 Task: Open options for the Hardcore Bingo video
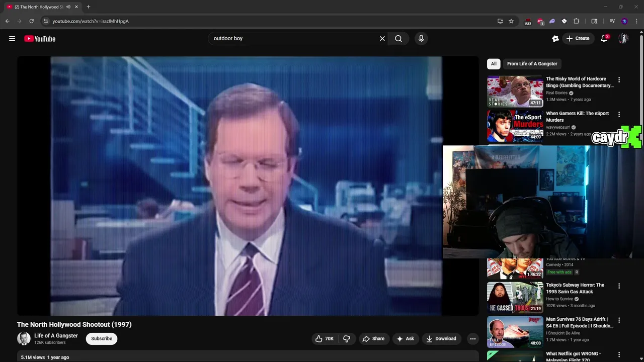pos(619,80)
